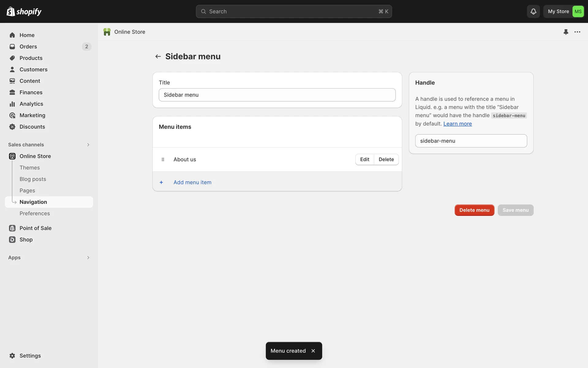Image resolution: width=588 pixels, height=368 pixels.
Task: Click the Shopify logo
Action: pyautogui.click(x=24, y=11)
